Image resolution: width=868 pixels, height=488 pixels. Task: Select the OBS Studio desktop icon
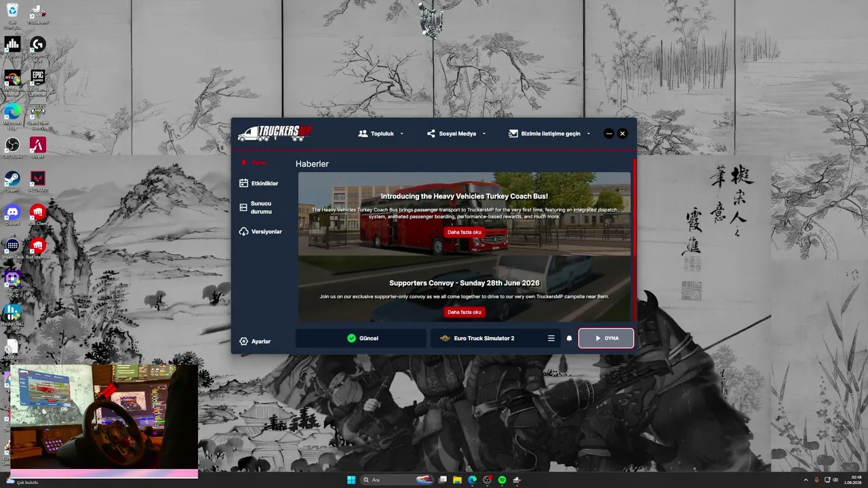pos(12,148)
